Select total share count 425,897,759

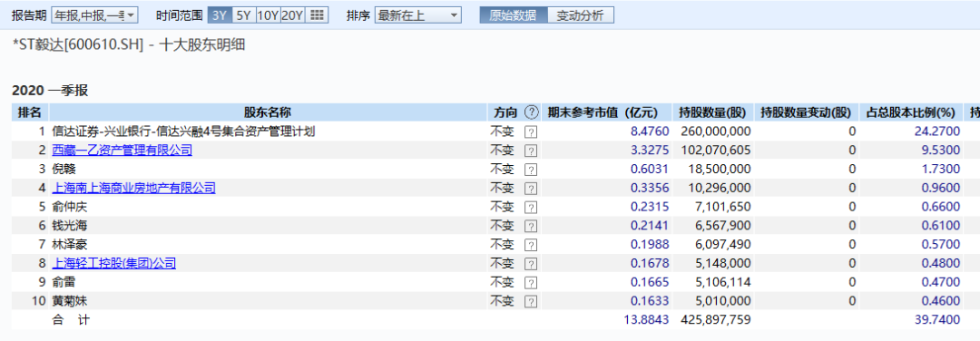point(716,320)
